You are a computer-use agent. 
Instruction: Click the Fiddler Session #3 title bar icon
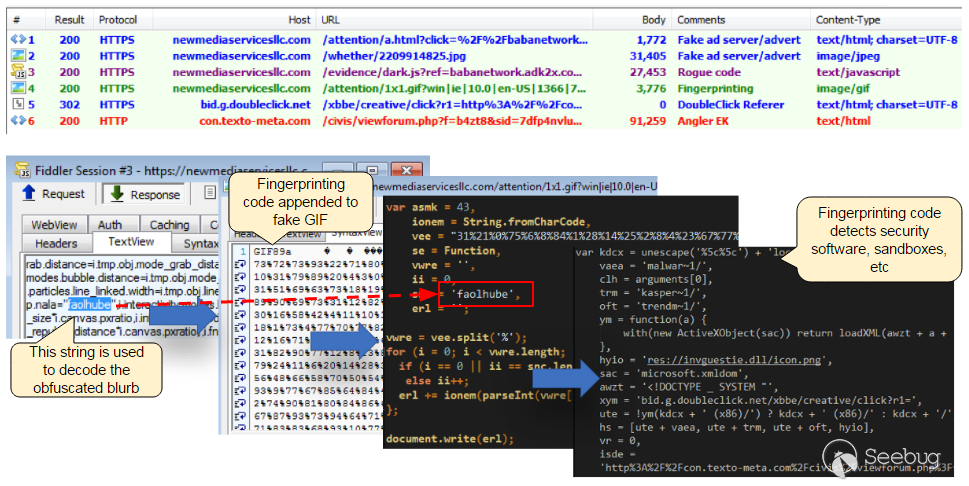(22, 170)
